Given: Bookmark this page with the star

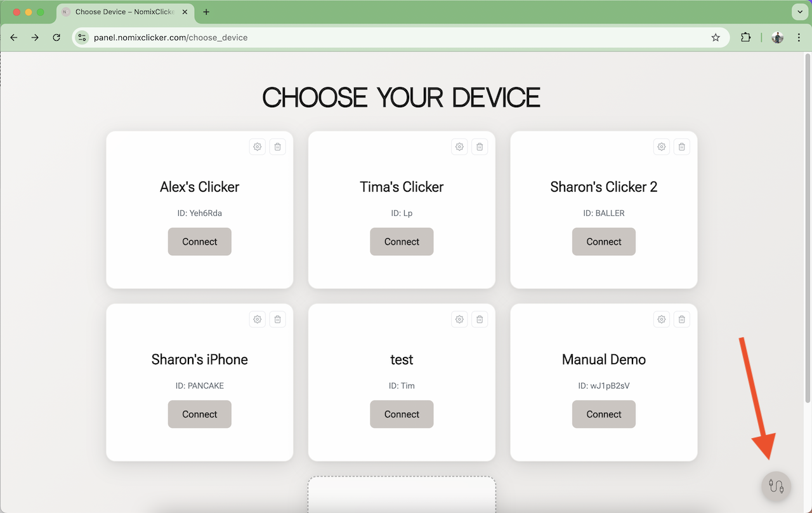Looking at the screenshot, I should coord(716,37).
